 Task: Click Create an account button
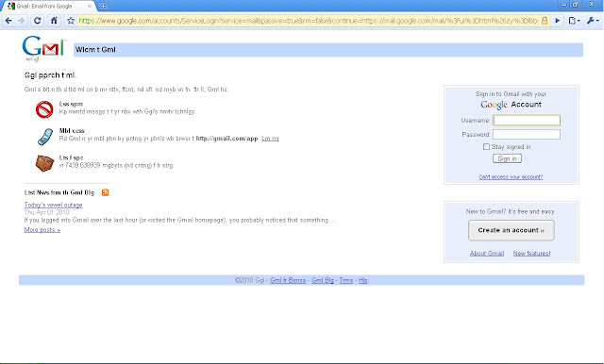[x=512, y=230]
